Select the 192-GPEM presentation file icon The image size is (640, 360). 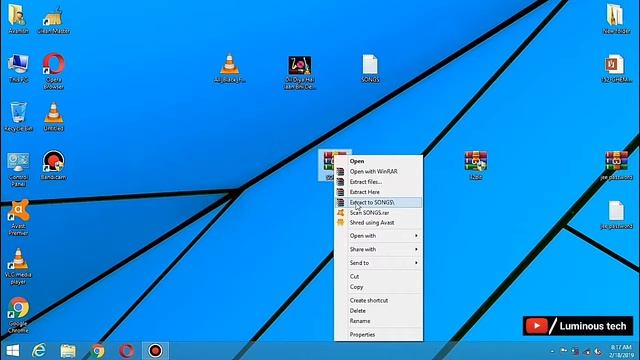coord(616,68)
